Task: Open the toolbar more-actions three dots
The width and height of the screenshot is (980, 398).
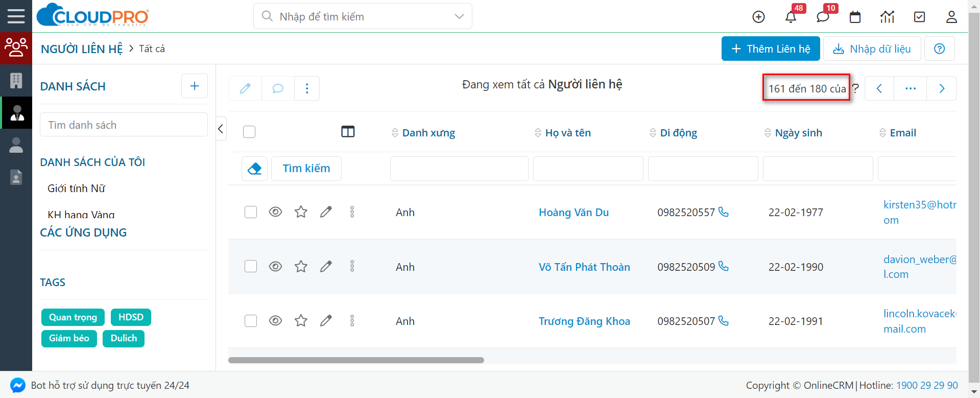Action: pyautogui.click(x=307, y=88)
